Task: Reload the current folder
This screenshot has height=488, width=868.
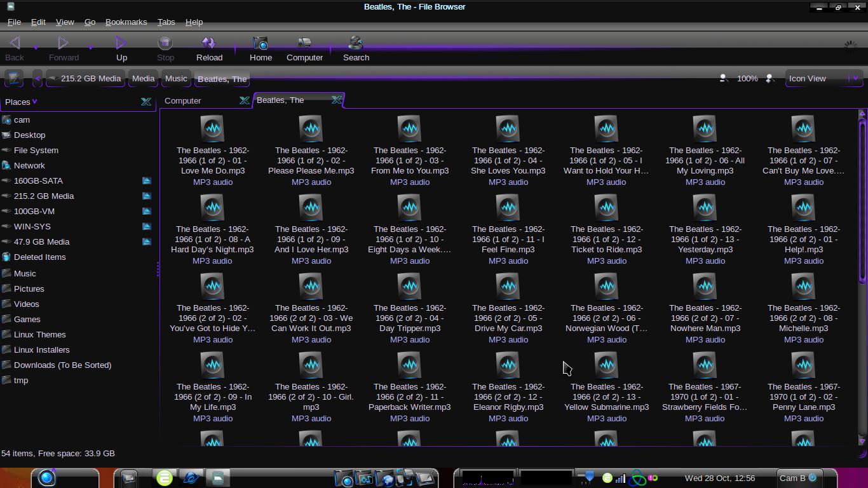Action: [209, 48]
